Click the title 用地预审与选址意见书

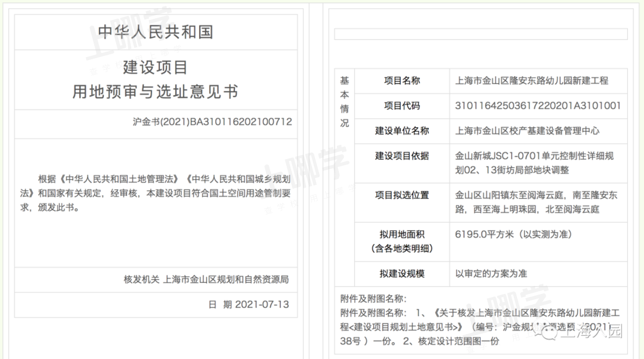tap(155, 91)
